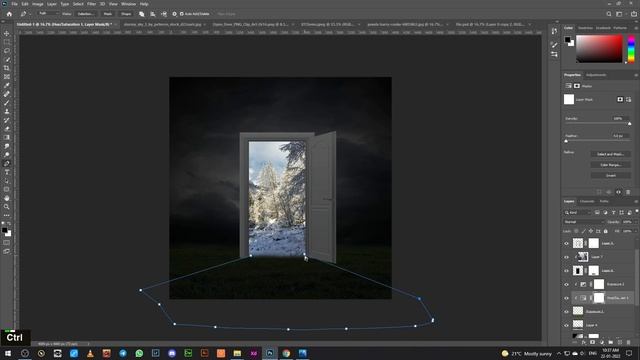The width and height of the screenshot is (640, 360).
Task: Click the Color Range button
Action: coord(611,165)
